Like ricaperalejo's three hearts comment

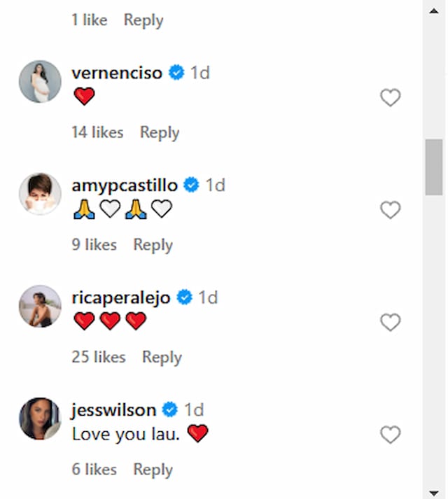click(391, 323)
